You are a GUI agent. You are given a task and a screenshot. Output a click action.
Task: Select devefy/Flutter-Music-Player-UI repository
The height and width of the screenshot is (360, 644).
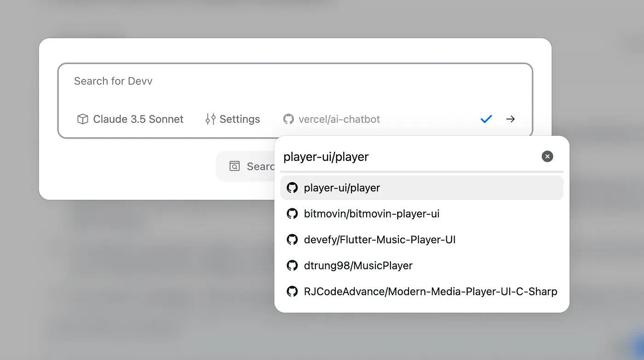pos(422,240)
